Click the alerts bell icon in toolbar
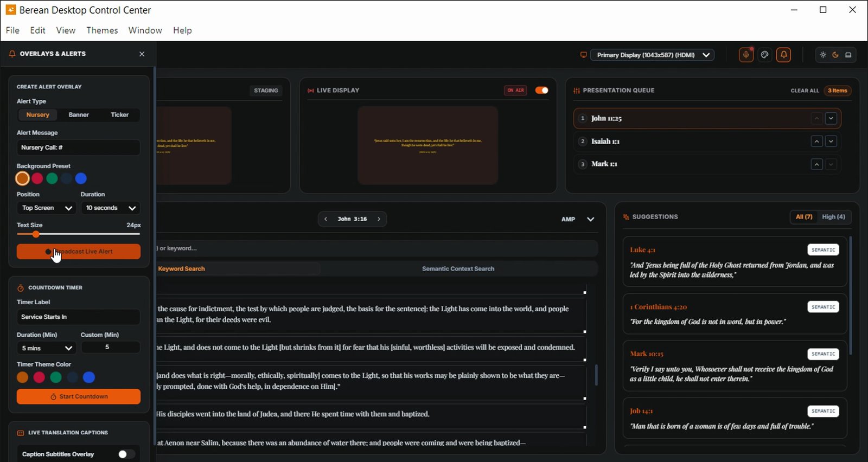This screenshot has height=462, width=868. 783,55
